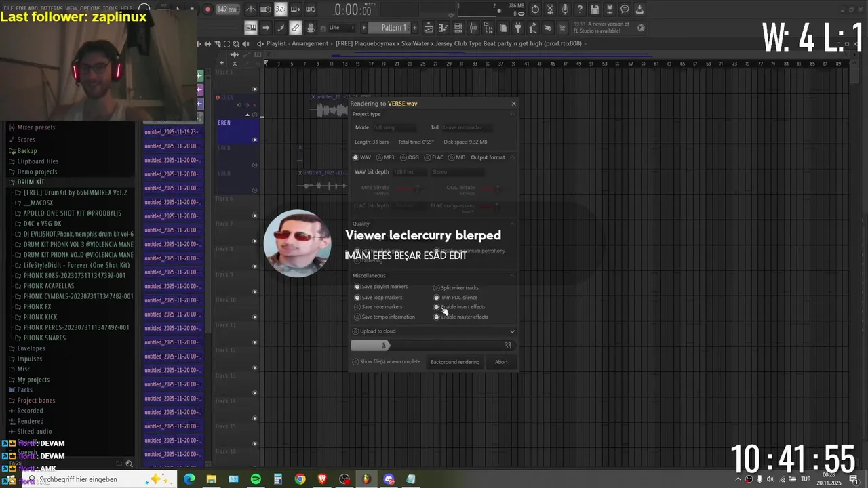The height and width of the screenshot is (488, 868).
Task: Open the channel rack icon
Action: click(458, 28)
